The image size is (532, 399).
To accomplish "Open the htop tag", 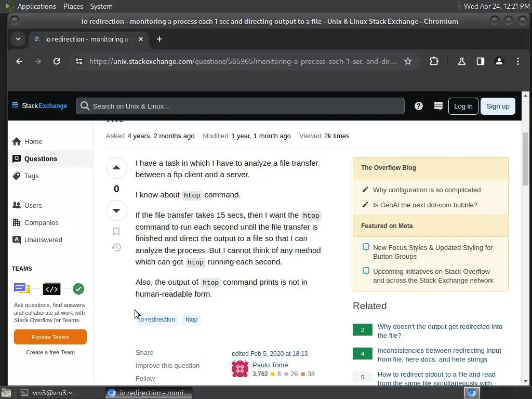I will point(191,320).
